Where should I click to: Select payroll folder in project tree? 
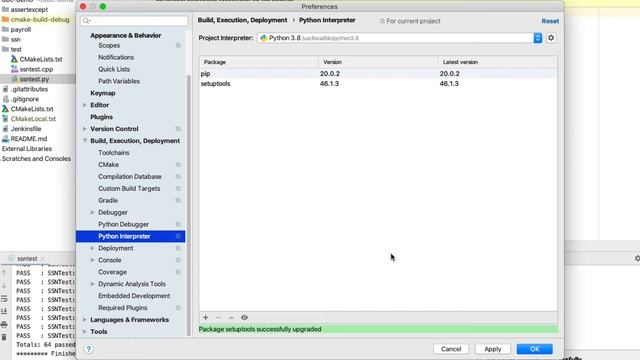[20, 29]
